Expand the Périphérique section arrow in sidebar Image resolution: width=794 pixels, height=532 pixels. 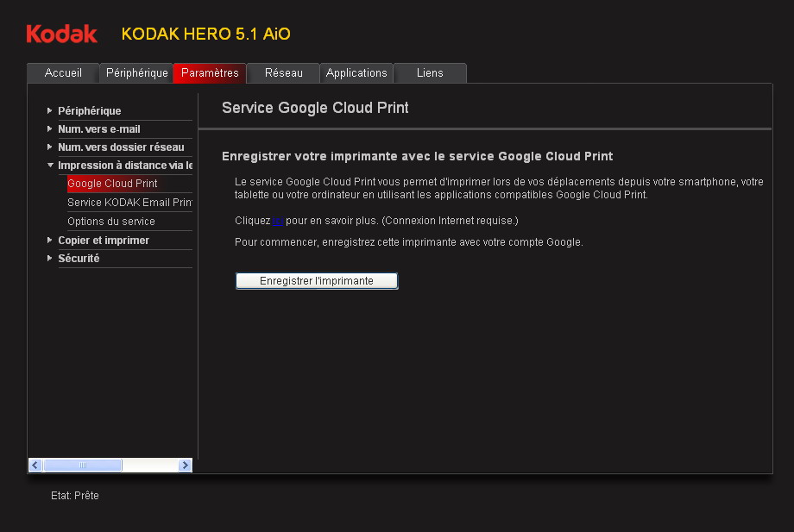point(50,110)
